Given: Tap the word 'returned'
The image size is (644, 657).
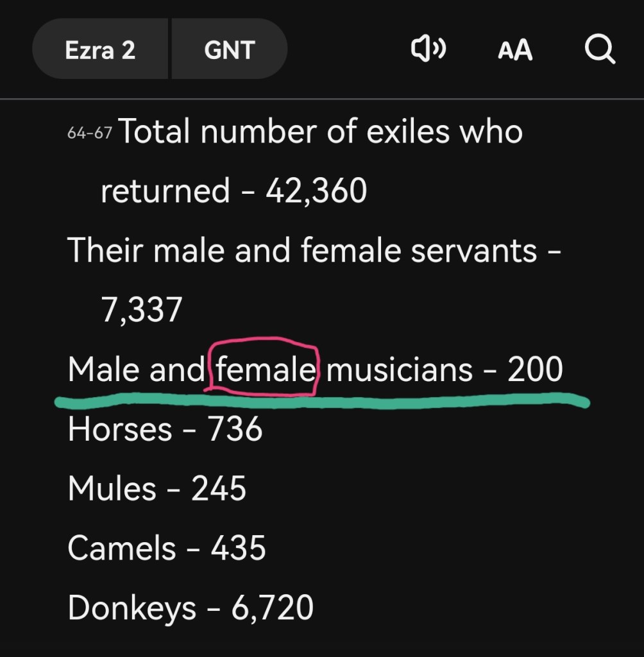Looking at the screenshot, I should coord(165,191).
